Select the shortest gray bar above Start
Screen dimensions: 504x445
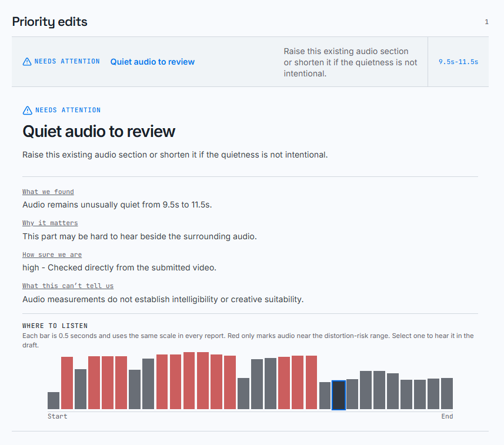[x=54, y=401]
